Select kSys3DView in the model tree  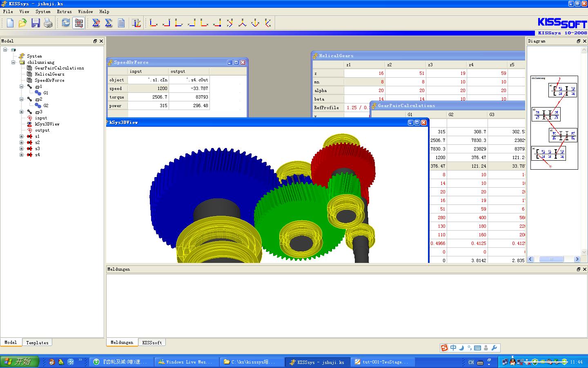pyautogui.click(x=47, y=124)
